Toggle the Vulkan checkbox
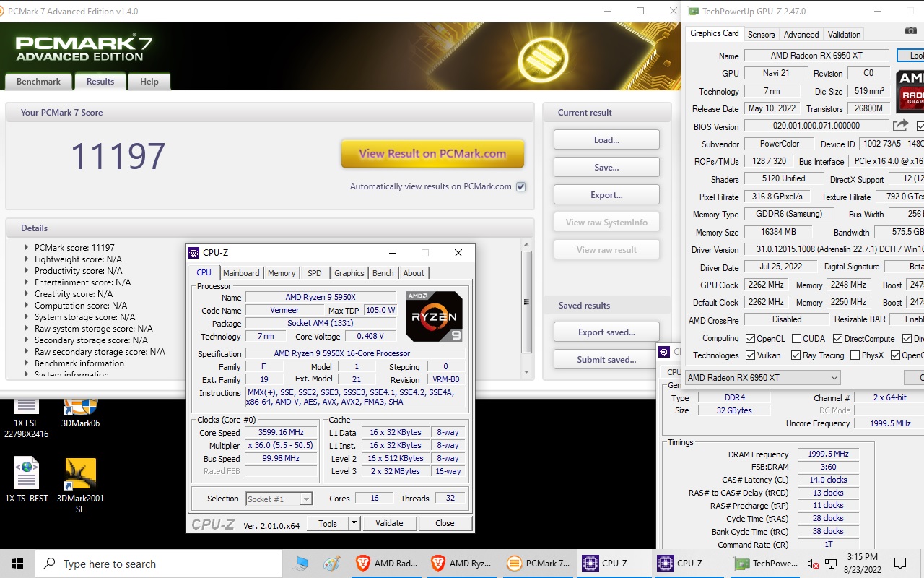The image size is (924, 578). (751, 355)
